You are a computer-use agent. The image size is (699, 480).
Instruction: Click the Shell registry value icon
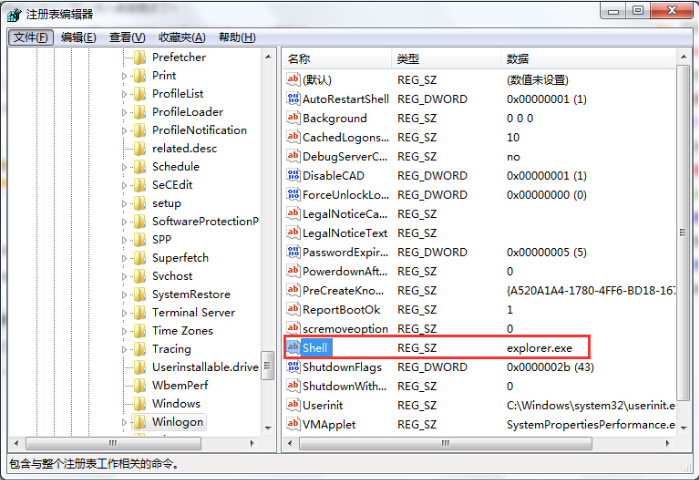click(294, 348)
